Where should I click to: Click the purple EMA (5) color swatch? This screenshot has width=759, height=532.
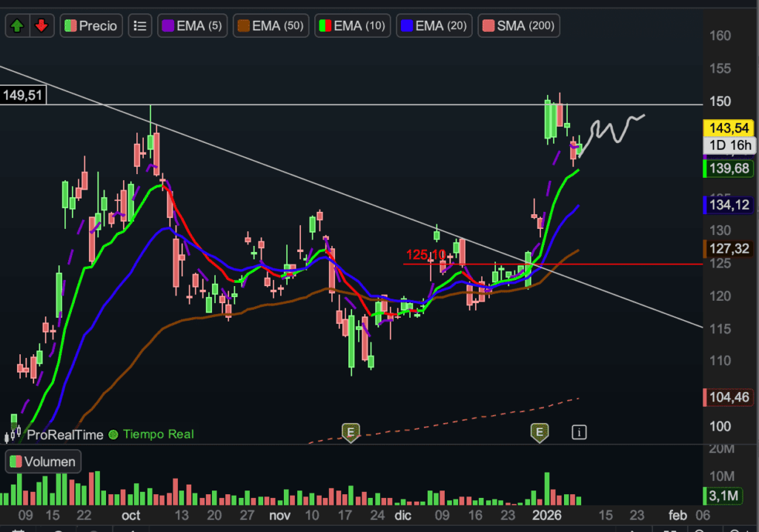168,25
